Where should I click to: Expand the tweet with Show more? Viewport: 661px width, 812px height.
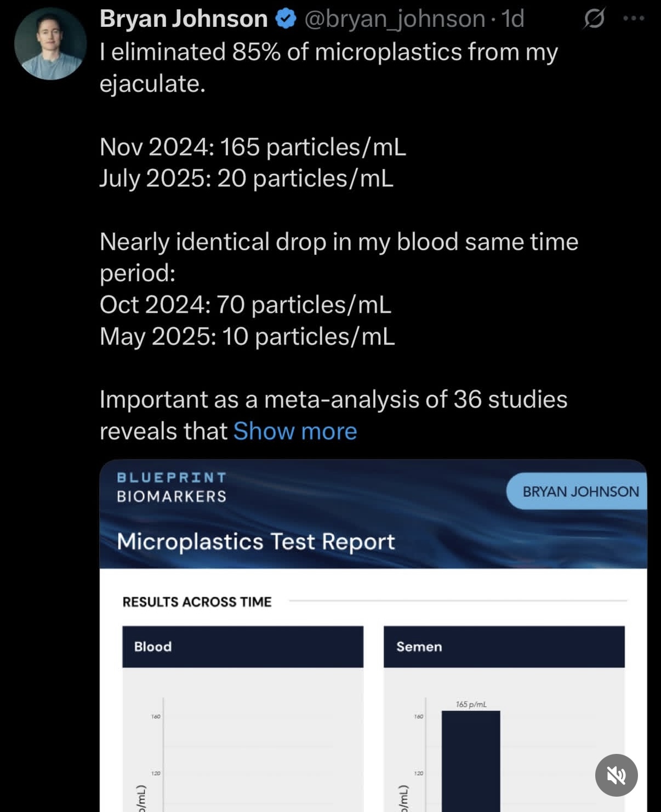pos(295,431)
